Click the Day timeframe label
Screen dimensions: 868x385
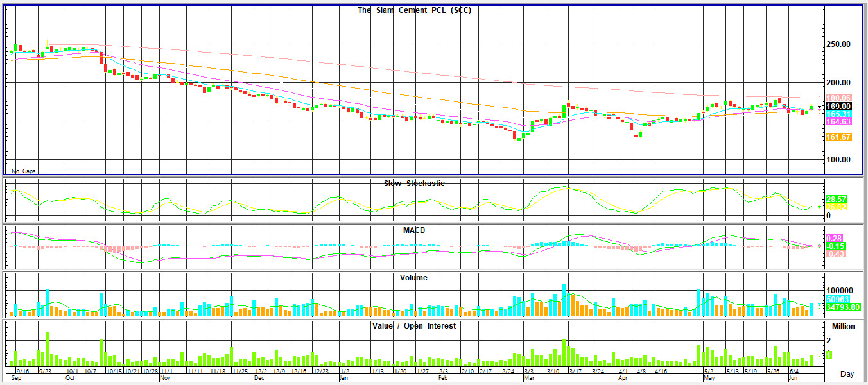tap(847, 374)
